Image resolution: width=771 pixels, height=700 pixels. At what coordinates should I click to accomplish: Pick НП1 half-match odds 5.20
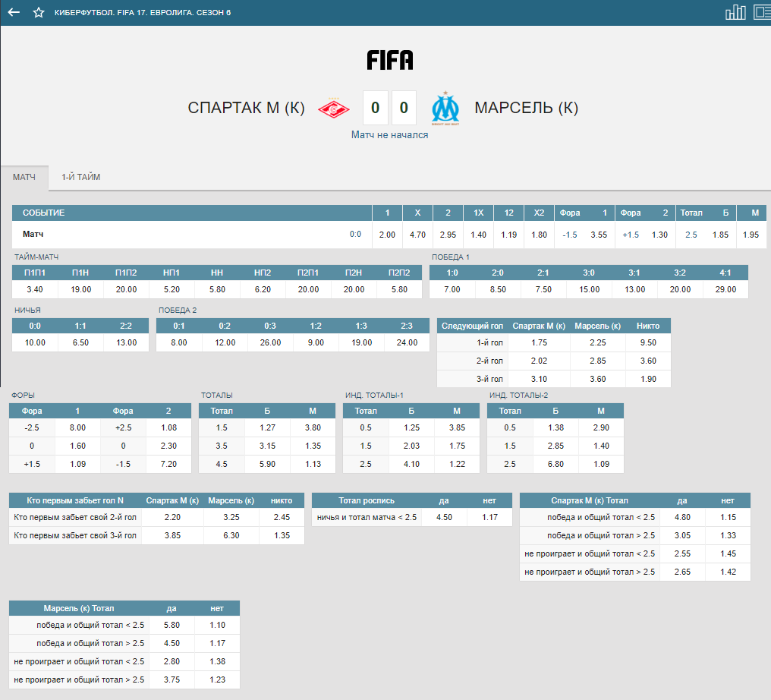pyautogui.click(x=172, y=289)
